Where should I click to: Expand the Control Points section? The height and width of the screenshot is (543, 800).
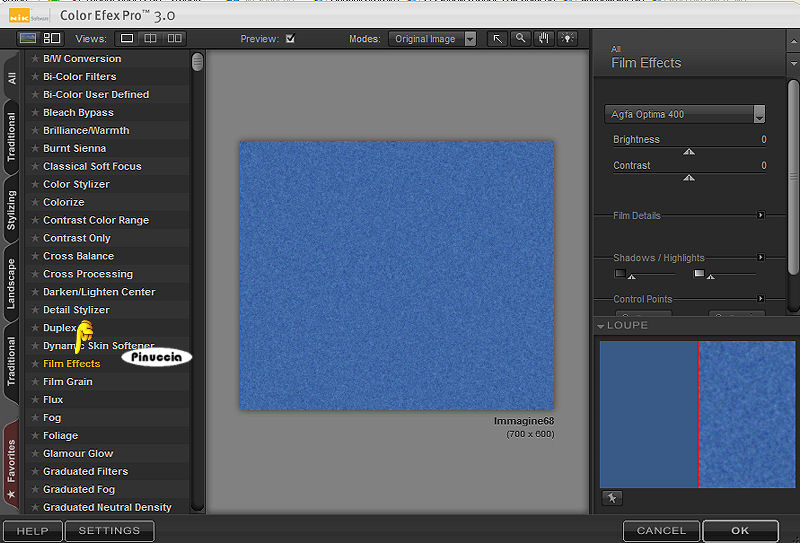click(x=760, y=299)
